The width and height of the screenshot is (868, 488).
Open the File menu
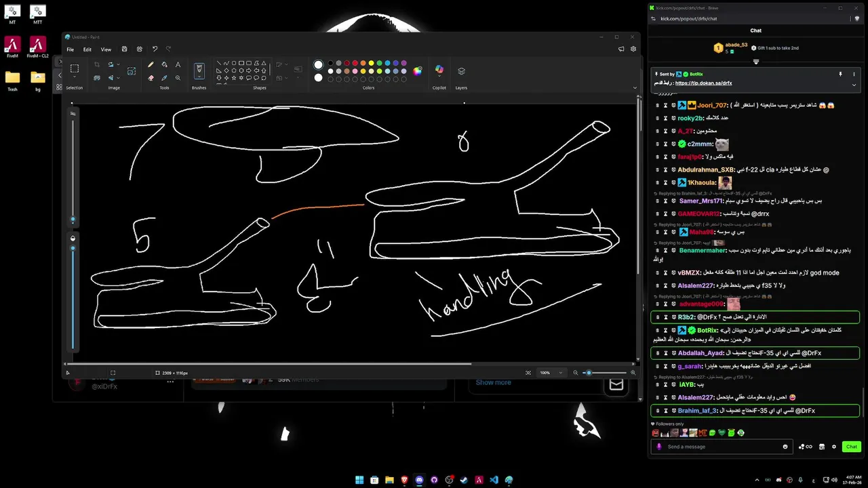[x=70, y=49]
